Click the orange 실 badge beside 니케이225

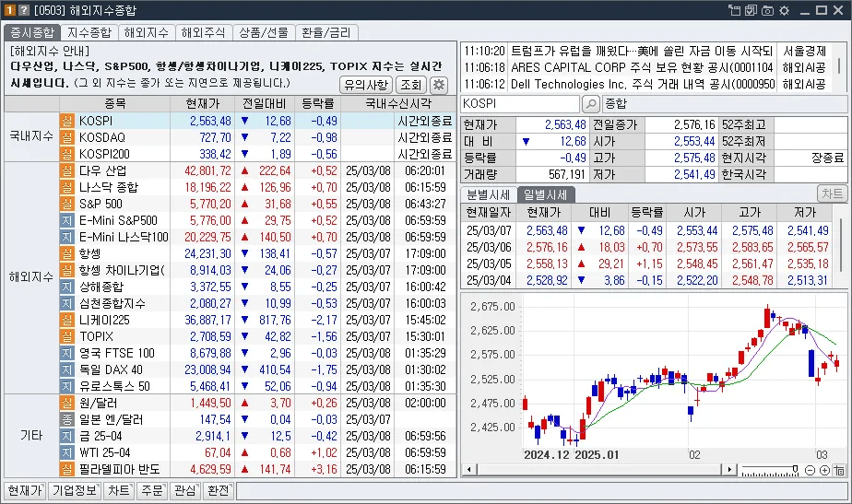[x=66, y=320]
